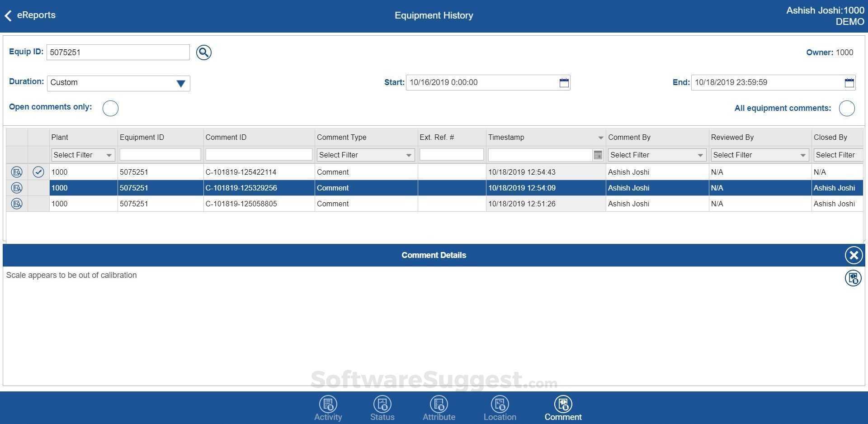
Task: Click the comment icon on the first row
Action: [16, 172]
